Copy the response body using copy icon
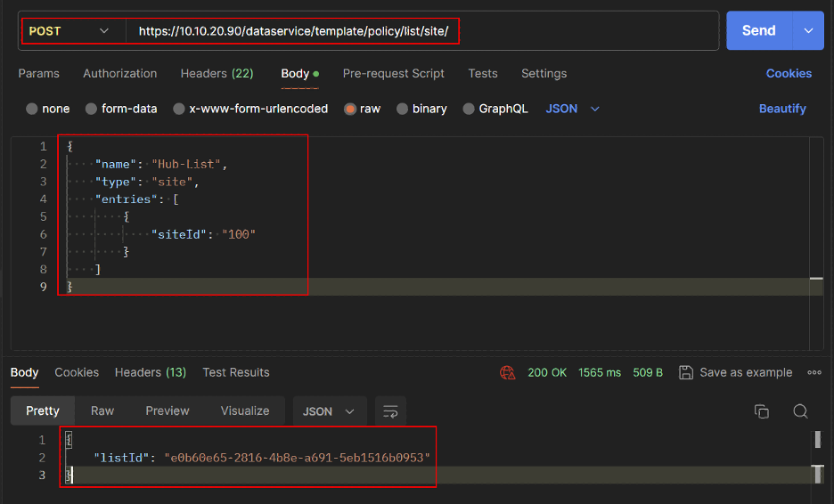This screenshot has height=504, width=834. (761, 411)
